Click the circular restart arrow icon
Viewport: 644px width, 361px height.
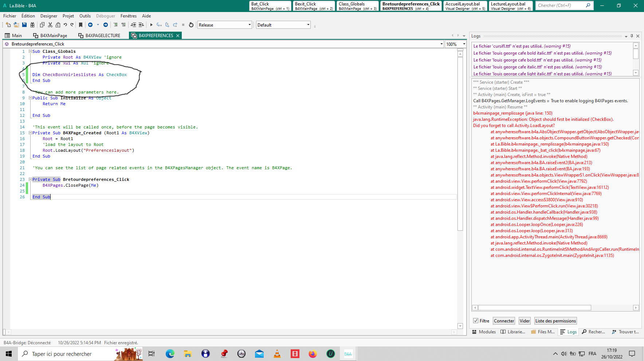[x=191, y=25]
